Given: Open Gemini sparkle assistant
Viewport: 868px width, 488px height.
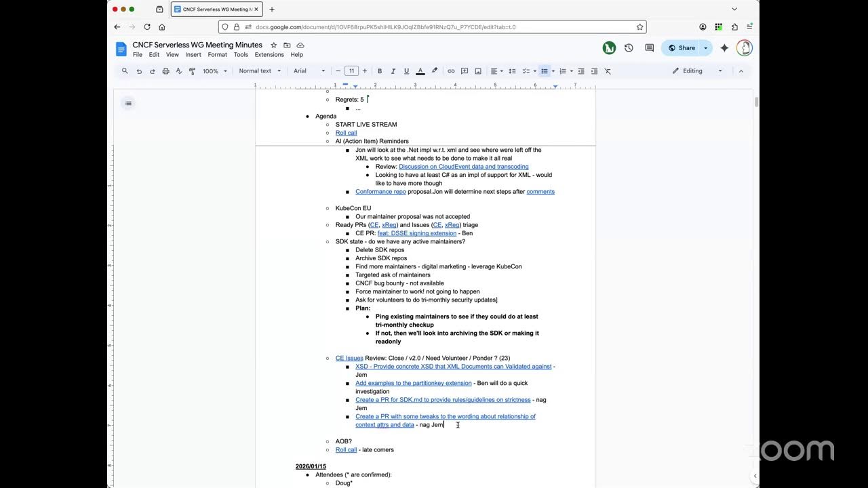Looking at the screenshot, I should click(x=724, y=48).
